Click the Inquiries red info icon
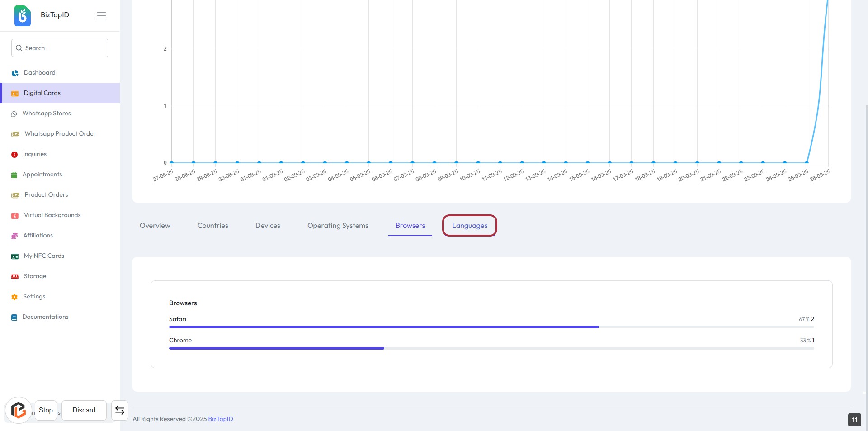Image resolution: width=868 pixels, height=431 pixels. tap(14, 155)
